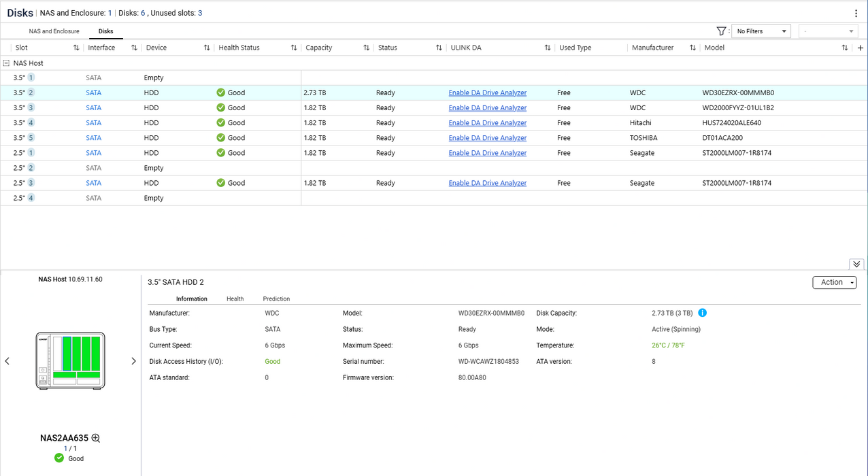This screenshot has width=868, height=476.
Task: Enable DA Drive Analyzer for Hitachi disk
Action: [487, 123]
